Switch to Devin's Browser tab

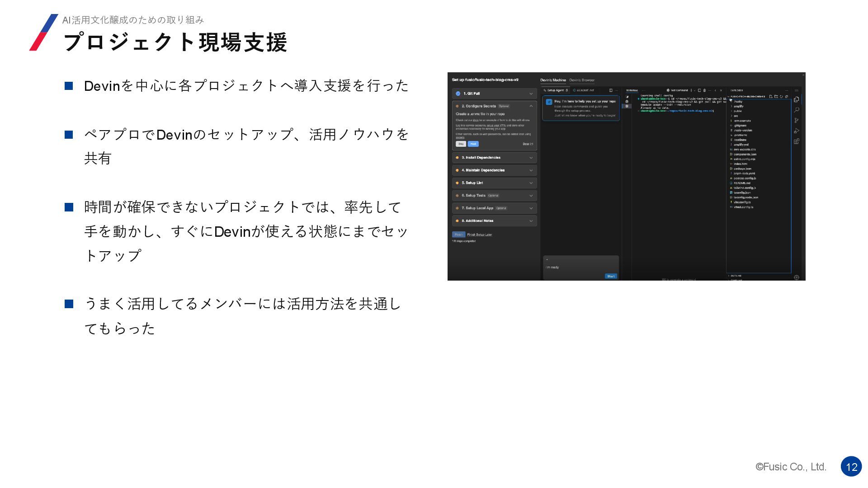tap(582, 80)
